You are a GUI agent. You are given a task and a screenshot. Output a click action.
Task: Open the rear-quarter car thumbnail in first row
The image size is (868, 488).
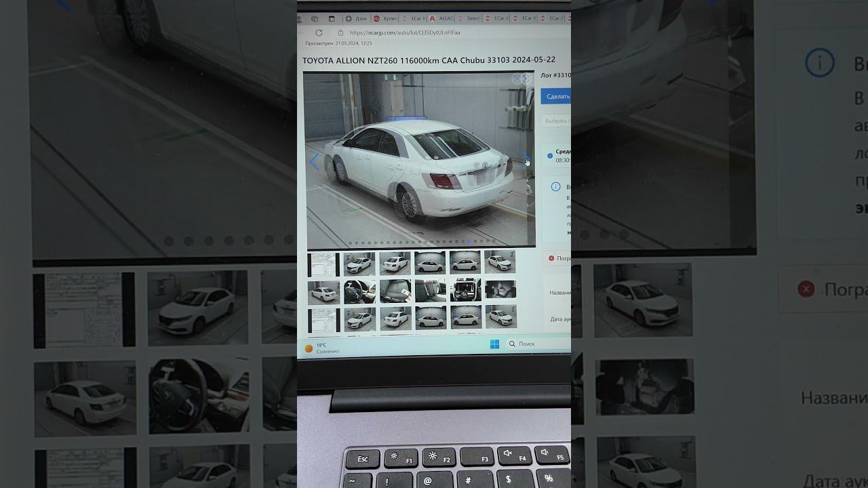click(395, 263)
